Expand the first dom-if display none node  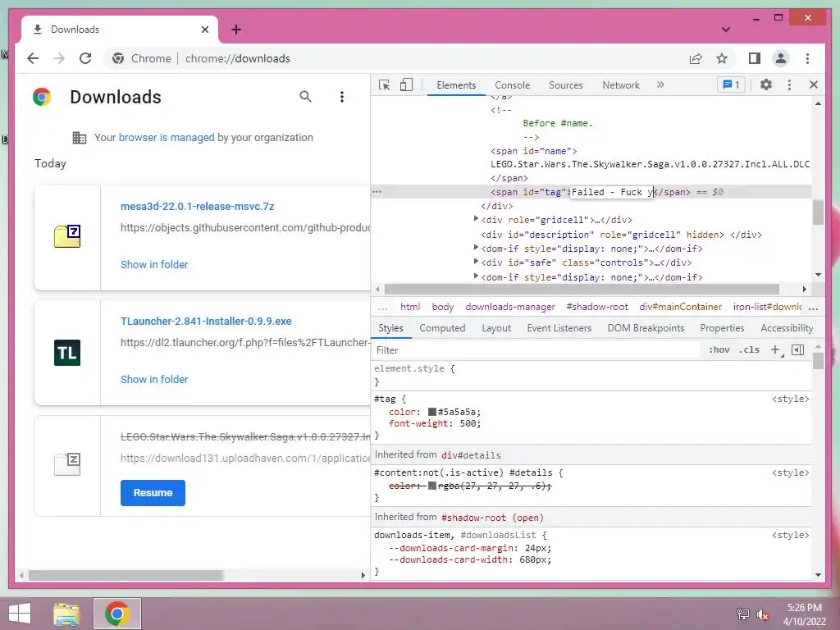[x=476, y=248]
